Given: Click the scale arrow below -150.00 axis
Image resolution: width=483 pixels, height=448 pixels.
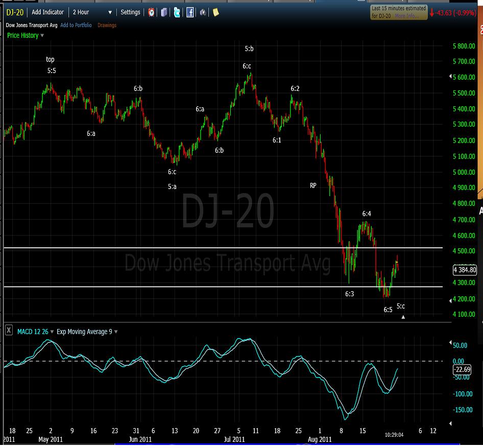Looking at the screenshot, I should (450, 423).
